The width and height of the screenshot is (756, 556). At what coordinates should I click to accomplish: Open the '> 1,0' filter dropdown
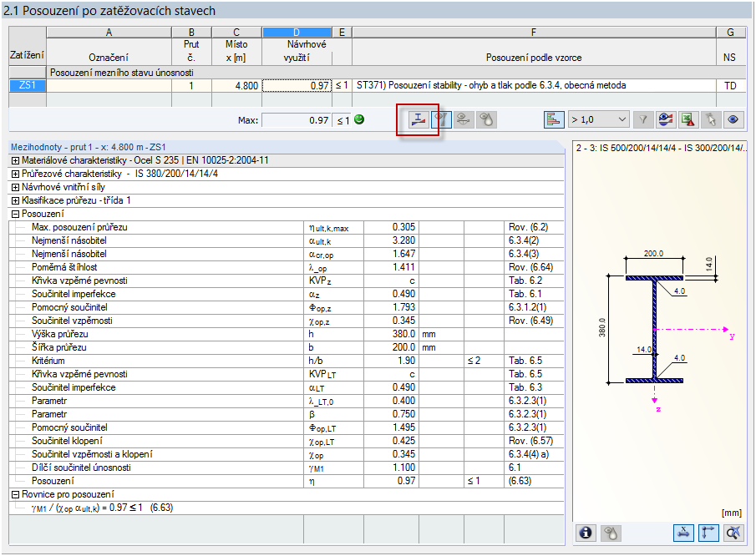tap(598, 119)
